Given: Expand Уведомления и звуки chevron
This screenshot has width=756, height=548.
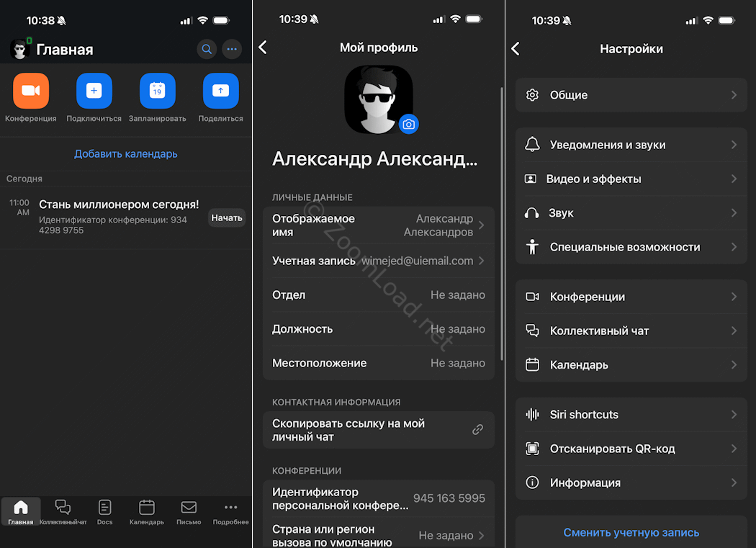Looking at the screenshot, I should coord(734,145).
